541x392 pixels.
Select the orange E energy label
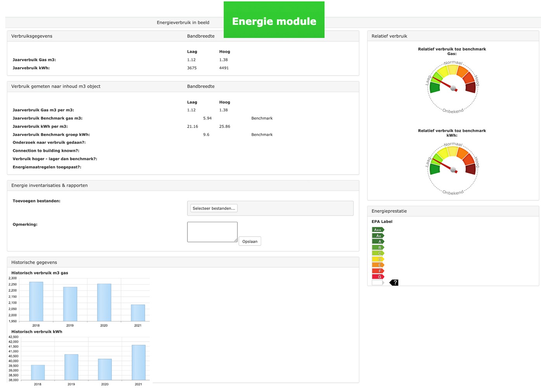pos(378,265)
